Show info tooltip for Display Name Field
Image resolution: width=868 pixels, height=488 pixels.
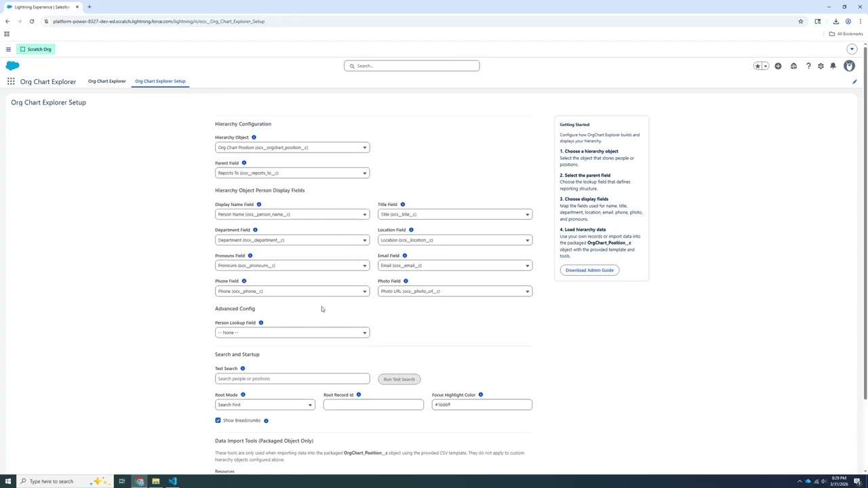tap(258, 204)
